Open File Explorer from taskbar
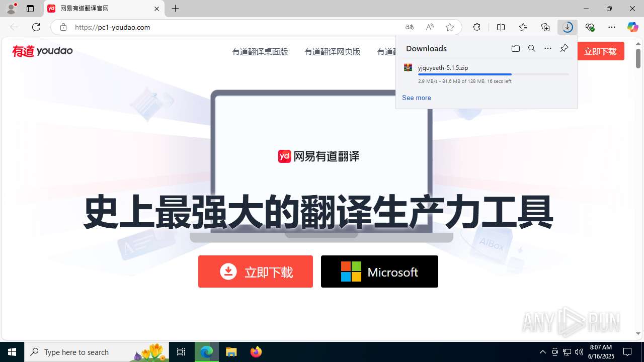The width and height of the screenshot is (644, 362). point(231,352)
